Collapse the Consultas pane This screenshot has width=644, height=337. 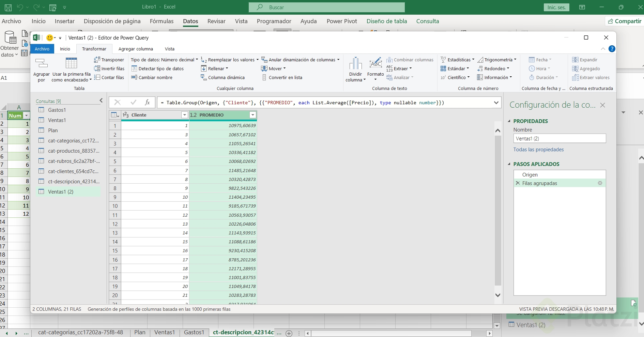pyautogui.click(x=101, y=101)
